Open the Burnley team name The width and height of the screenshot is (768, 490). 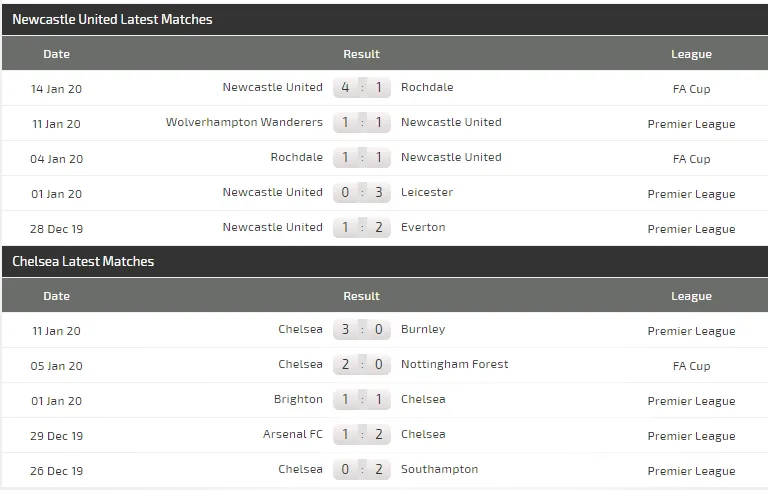[x=423, y=329]
